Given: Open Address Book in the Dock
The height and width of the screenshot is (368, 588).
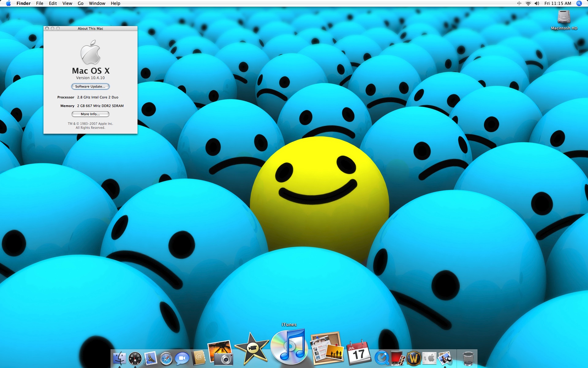Looking at the screenshot, I should click(198, 358).
